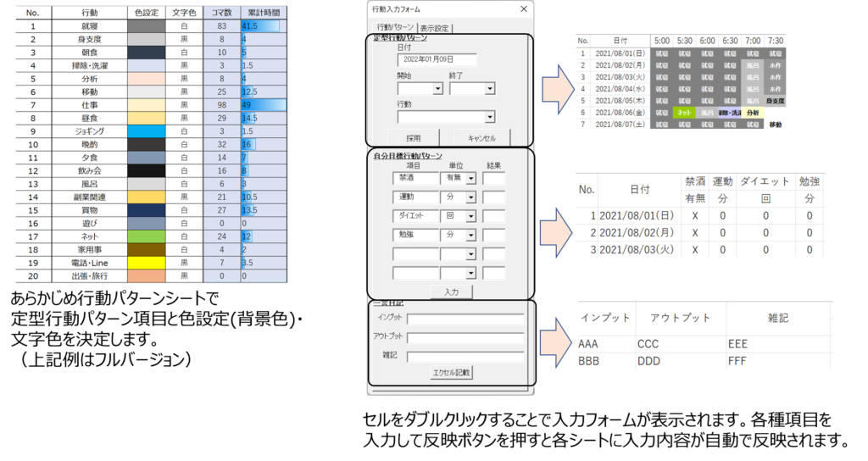Click the 日付 date field
Screen dimensions: 868x461
437,59
